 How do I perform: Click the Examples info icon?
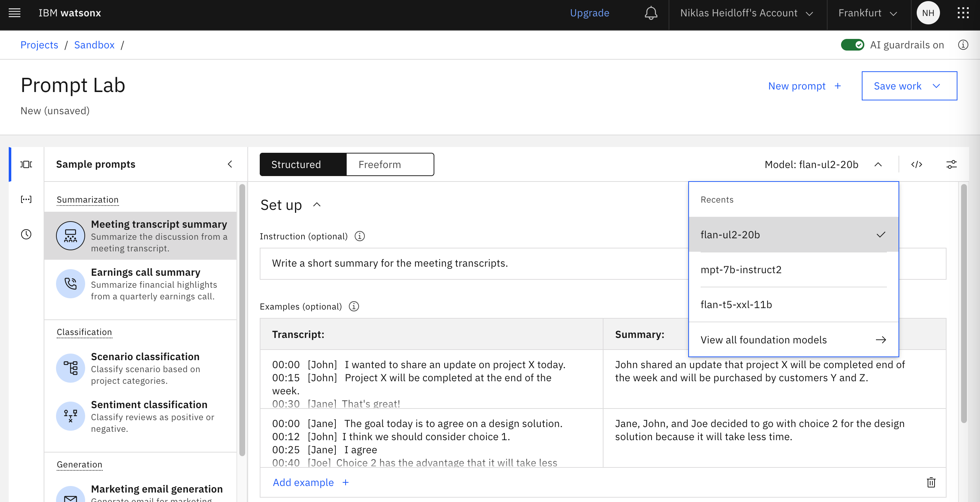click(354, 306)
